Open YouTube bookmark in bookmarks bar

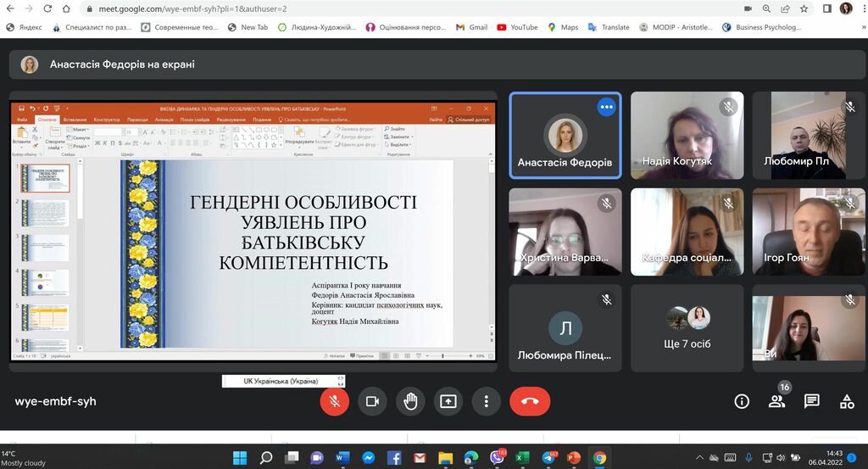point(517,27)
